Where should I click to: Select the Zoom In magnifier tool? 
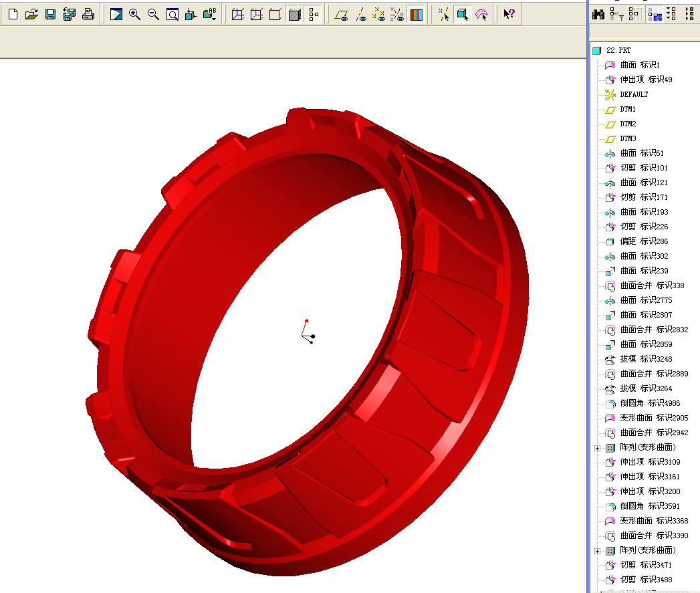click(x=134, y=15)
